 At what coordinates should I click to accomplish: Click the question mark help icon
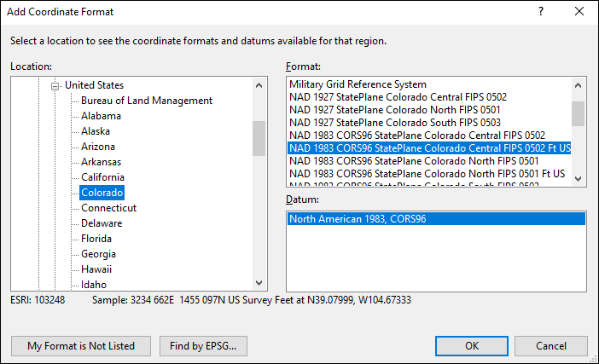[541, 11]
